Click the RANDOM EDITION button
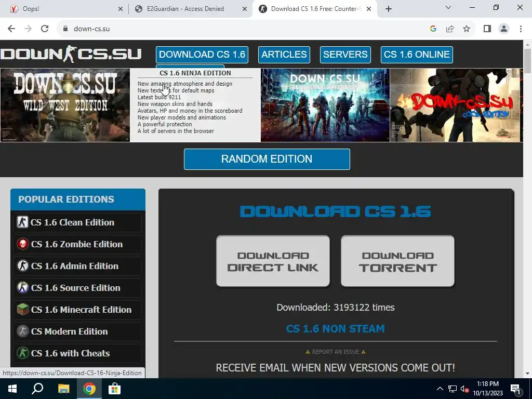The height and width of the screenshot is (399, 532). click(267, 159)
